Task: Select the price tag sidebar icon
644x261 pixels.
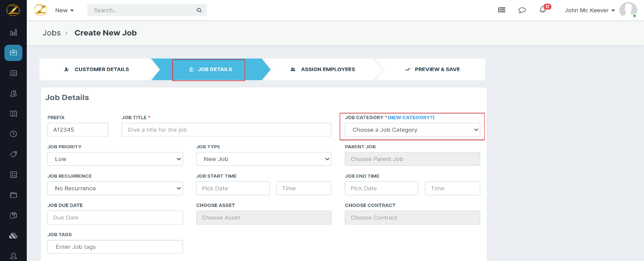Action: pyautogui.click(x=13, y=154)
